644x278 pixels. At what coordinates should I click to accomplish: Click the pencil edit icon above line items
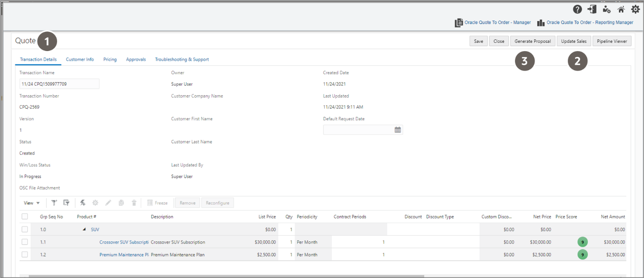108,202
